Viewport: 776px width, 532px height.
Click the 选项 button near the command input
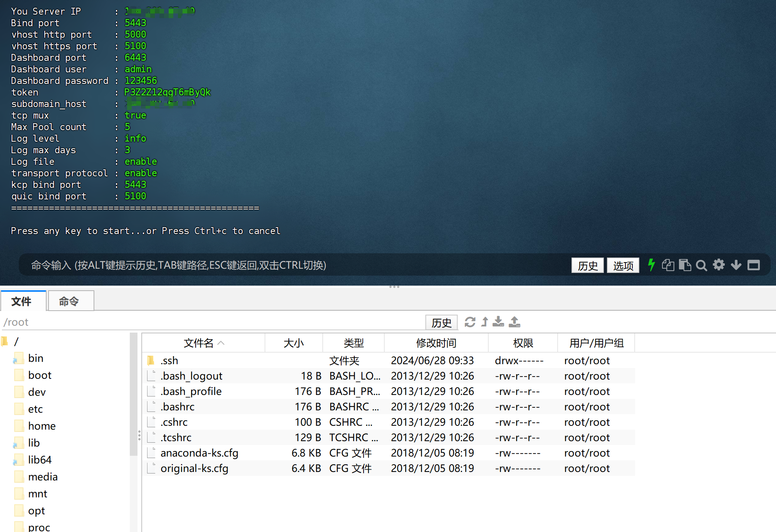[623, 265]
